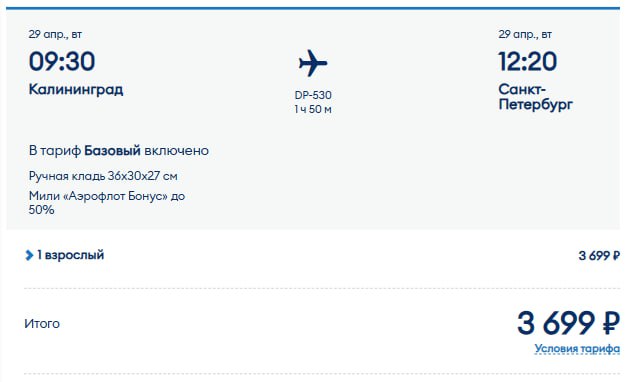Click the adult fare price 3 699 ₽
This screenshot has width=627, height=382.
pos(599,255)
